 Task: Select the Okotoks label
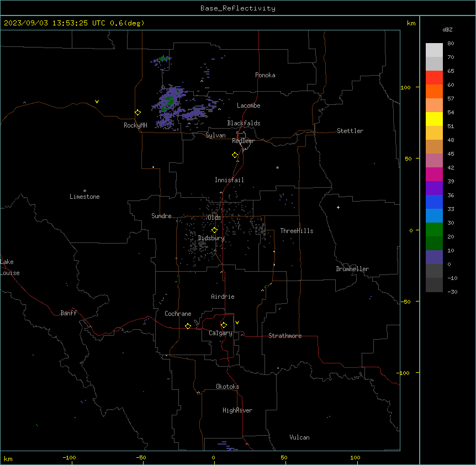click(x=228, y=387)
